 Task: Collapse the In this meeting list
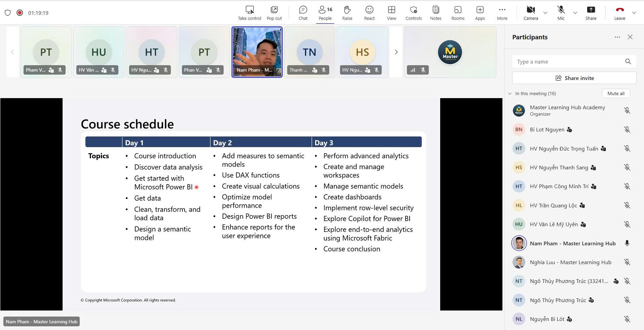[x=510, y=94]
